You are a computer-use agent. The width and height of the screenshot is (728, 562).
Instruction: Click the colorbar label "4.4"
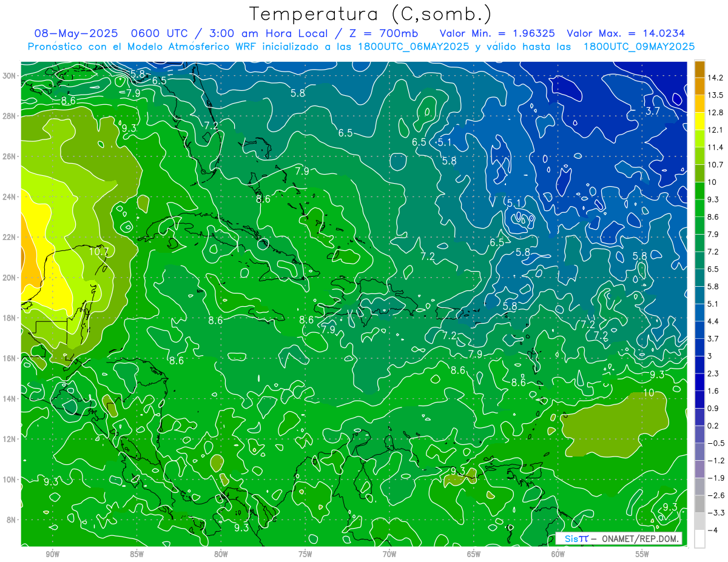(x=713, y=321)
